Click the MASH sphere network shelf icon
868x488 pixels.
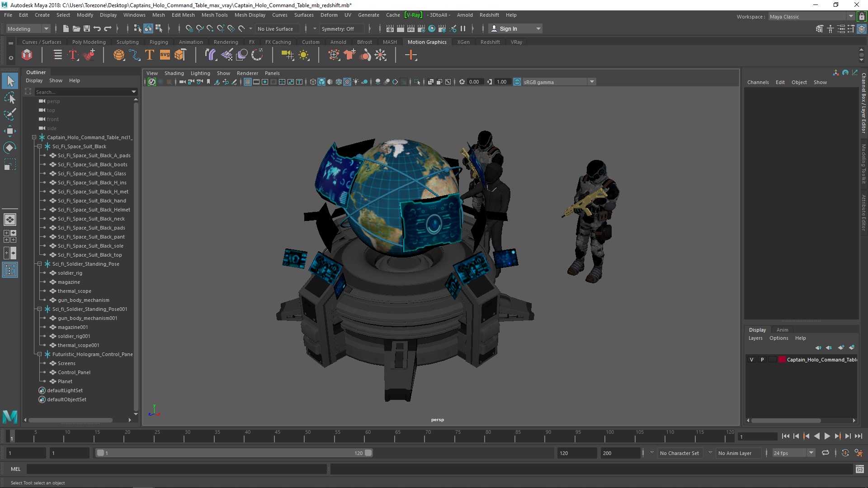[119, 55]
